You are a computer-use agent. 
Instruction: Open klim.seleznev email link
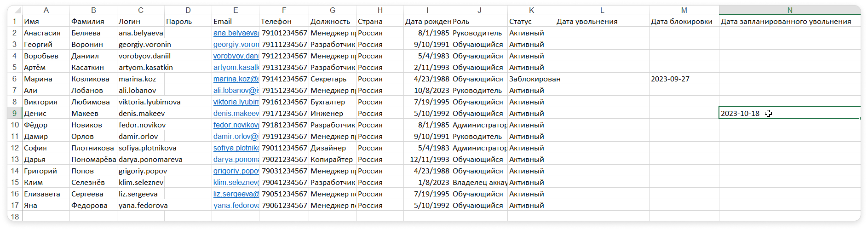(x=236, y=182)
